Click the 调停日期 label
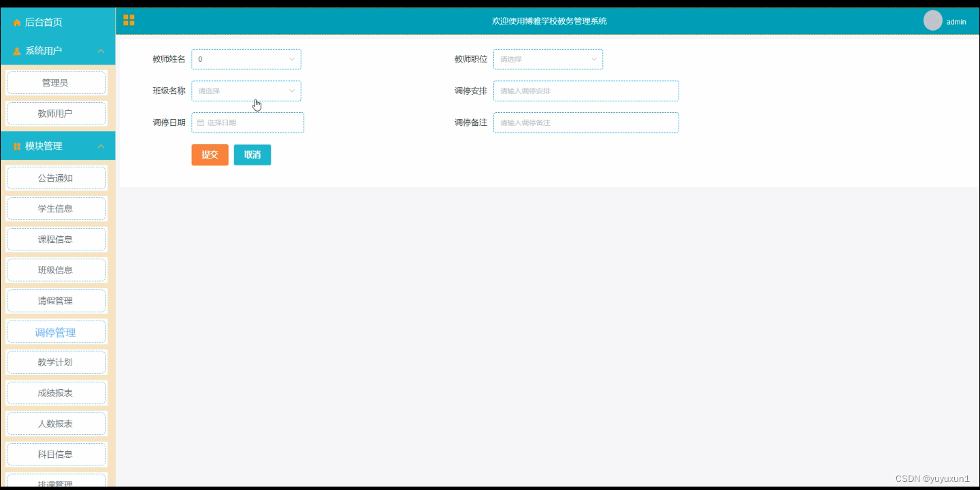The width and height of the screenshot is (980, 490). point(169,122)
